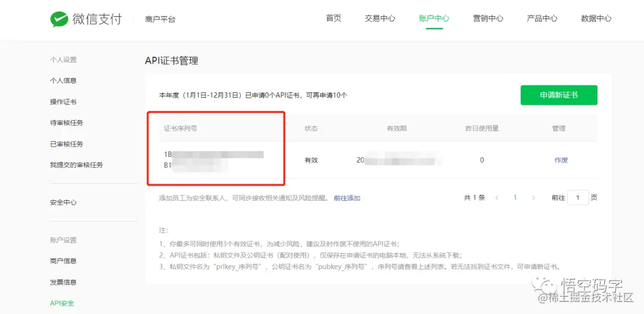Open 操作证书 in the sidebar

(x=63, y=102)
